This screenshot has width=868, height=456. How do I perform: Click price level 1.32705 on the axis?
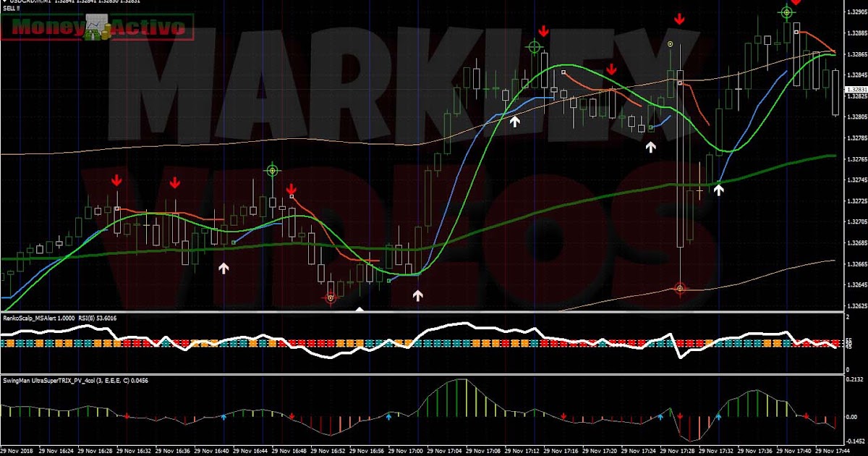pos(856,222)
